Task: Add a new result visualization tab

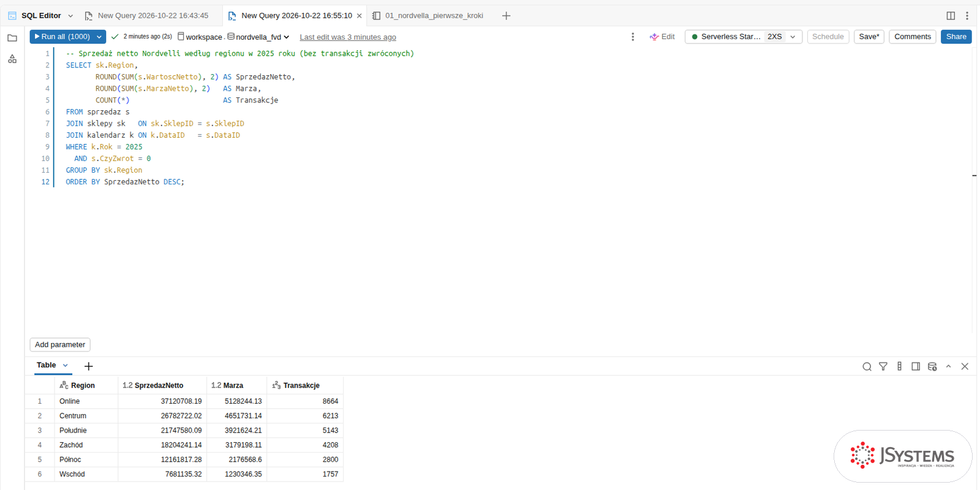Action: coord(89,366)
